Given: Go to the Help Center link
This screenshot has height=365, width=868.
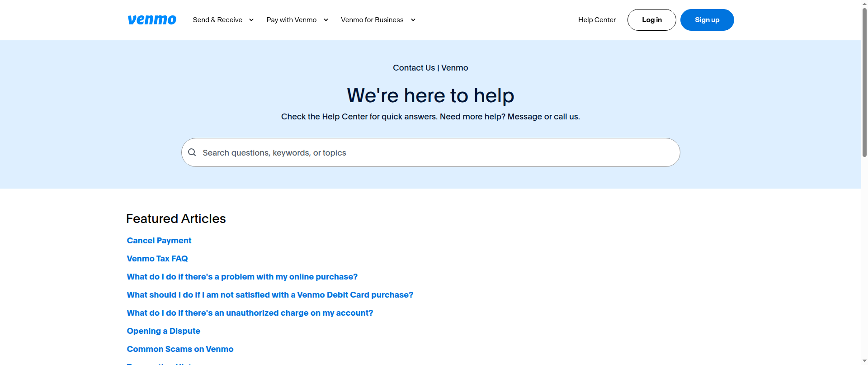Looking at the screenshot, I should pos(597,20).
